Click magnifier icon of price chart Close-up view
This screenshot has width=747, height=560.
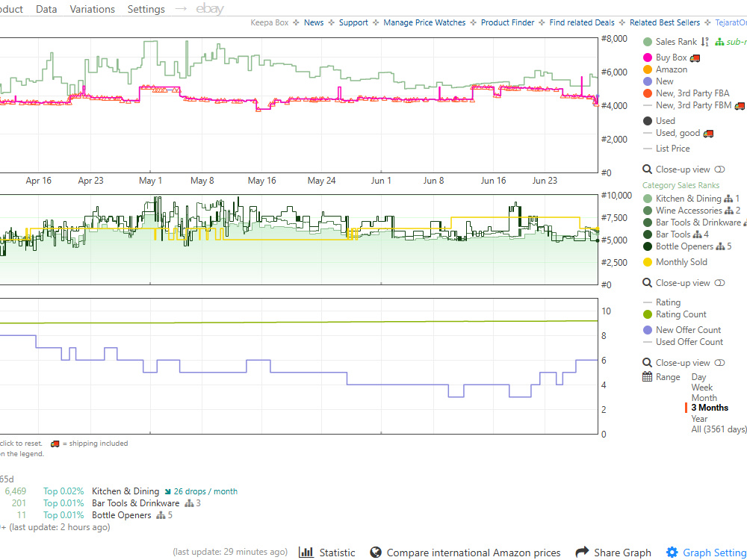[x=647, y=169]
